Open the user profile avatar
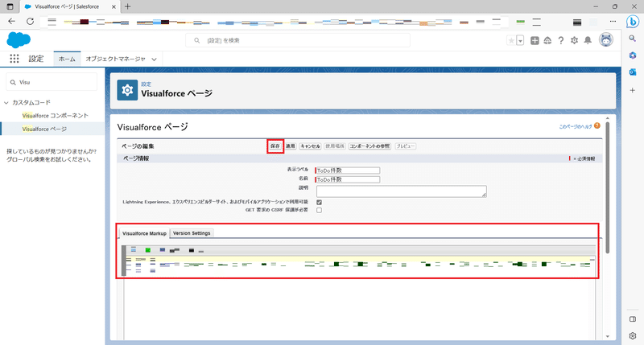The width and height of the screenshot is (644, 345). tap(606, 39)
